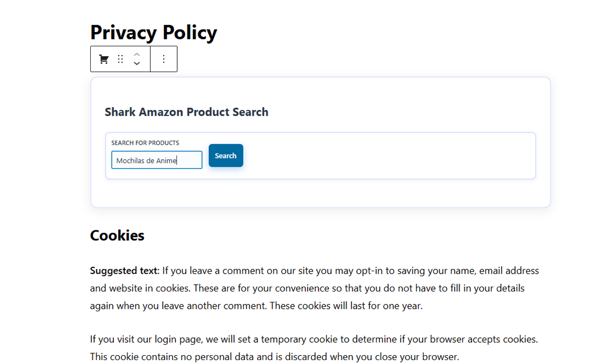Click the Cookies heading
The height and width of the screenshot is (364, 592).
point(117,236)
